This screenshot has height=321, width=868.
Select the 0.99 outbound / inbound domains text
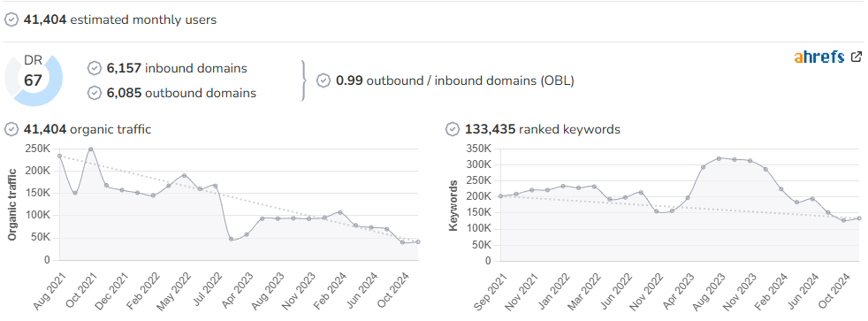click(455, 80)
